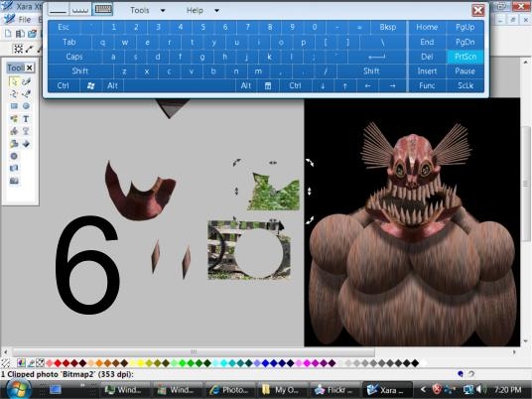Switch to the on-screen keyboard mode icon

point(103,10)
